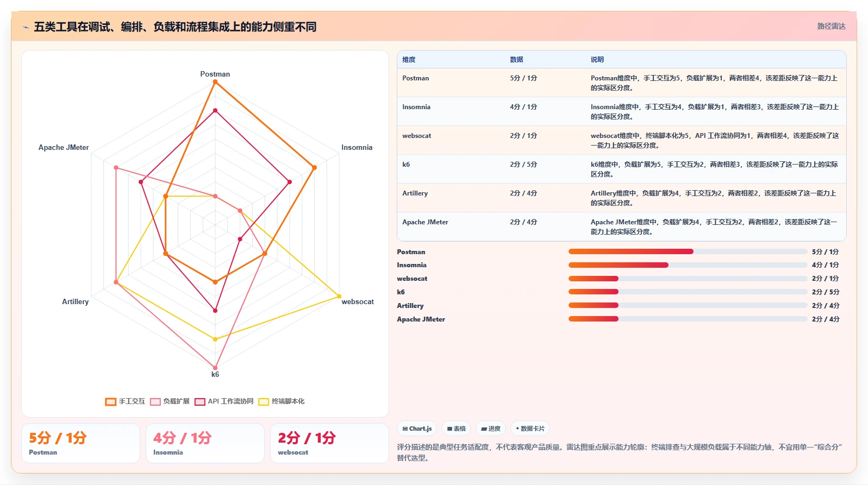
Task: Click the 数据卡片 tag
Action: point(530,429)
